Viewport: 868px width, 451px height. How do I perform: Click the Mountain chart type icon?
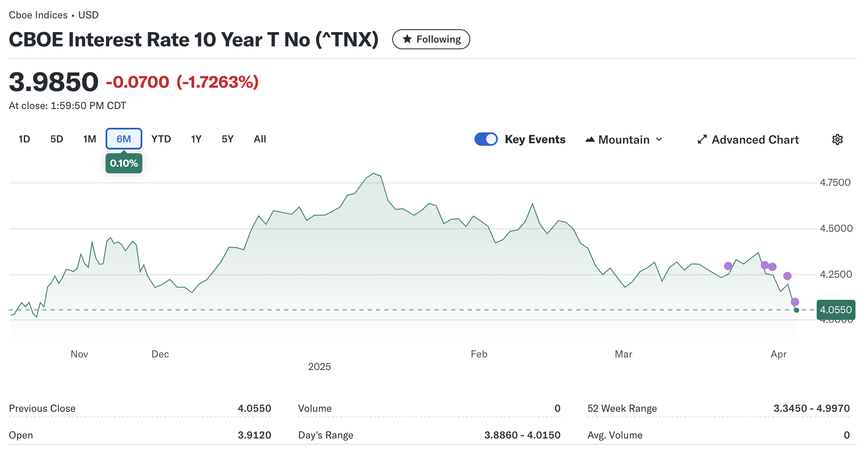pos(590,139)
